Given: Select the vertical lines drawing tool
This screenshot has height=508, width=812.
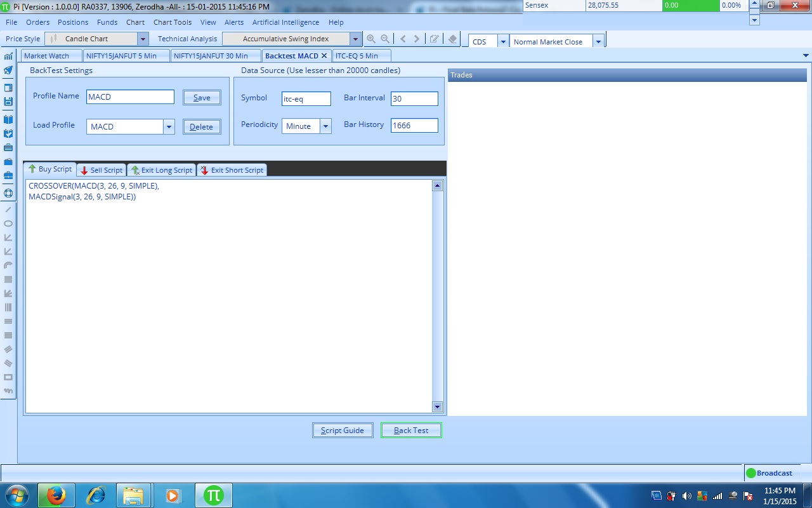Looking at the screenshot, I should coord(8,307).
